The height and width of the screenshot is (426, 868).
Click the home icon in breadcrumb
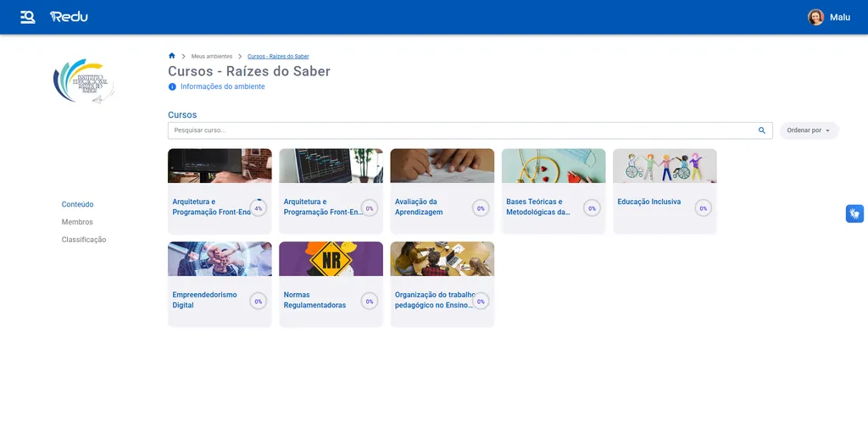coord(172,56)
